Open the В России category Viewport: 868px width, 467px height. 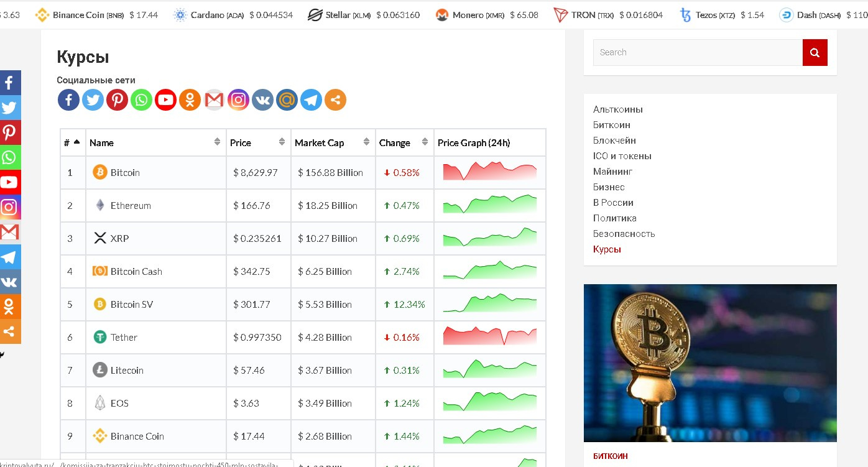click(x=613, y=203)
